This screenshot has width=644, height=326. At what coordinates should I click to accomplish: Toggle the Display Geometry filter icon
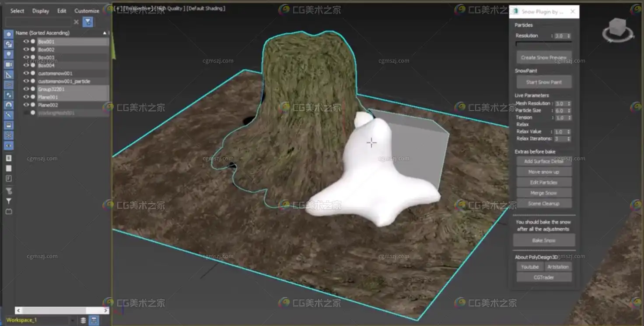coord(9,34)
